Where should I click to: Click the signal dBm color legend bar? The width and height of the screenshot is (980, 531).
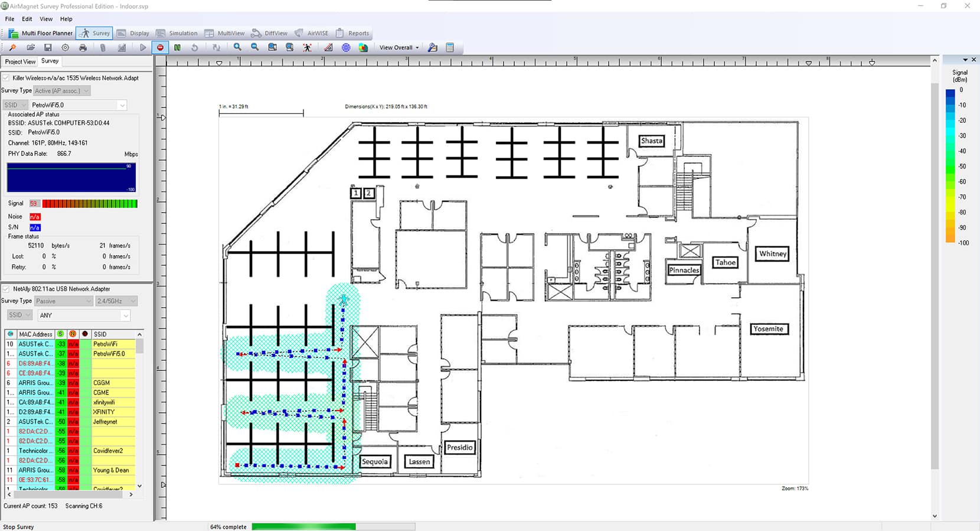pyautogui.click(x=950, y=165)
